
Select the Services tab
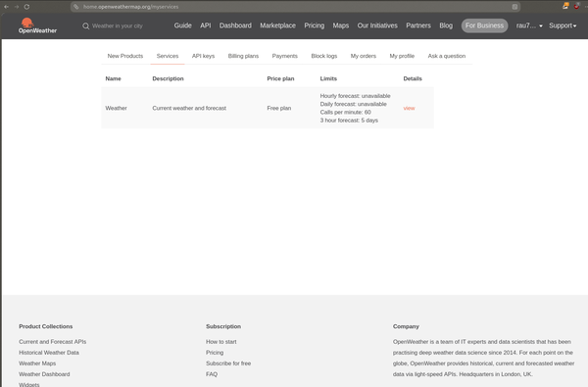click(168, 56)
